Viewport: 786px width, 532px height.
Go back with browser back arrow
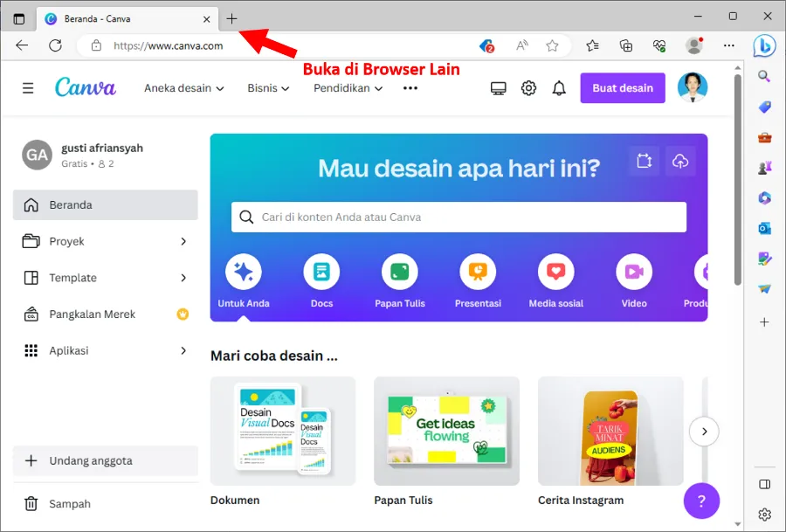tap(22, 45)
